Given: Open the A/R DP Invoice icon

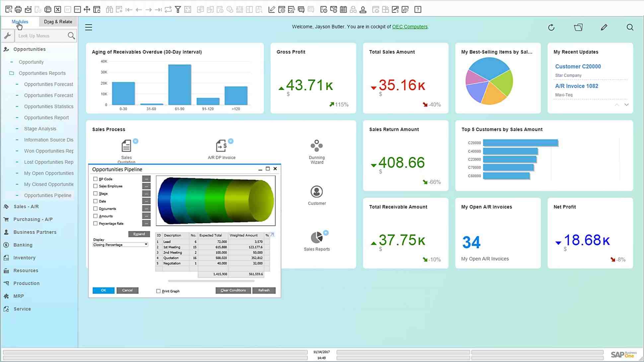Looking at the screenshot, I should point(222,146).
